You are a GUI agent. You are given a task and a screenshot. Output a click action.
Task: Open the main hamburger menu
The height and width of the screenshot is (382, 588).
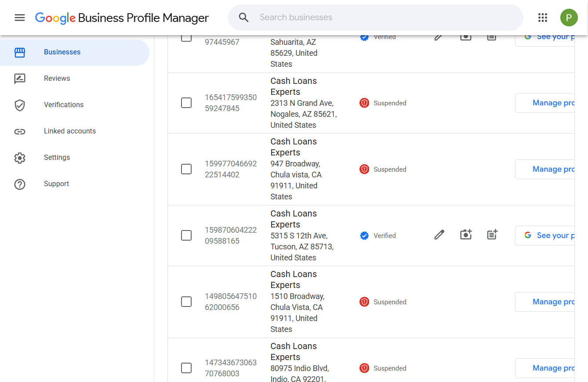(20, 18)
